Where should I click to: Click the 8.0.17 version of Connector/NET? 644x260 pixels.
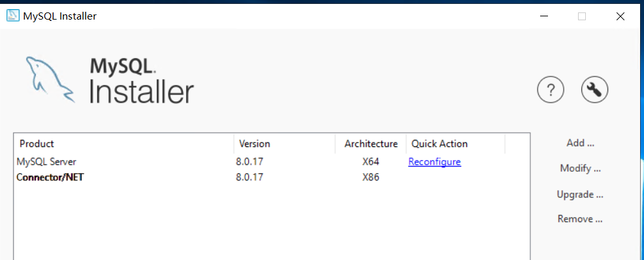250,178
